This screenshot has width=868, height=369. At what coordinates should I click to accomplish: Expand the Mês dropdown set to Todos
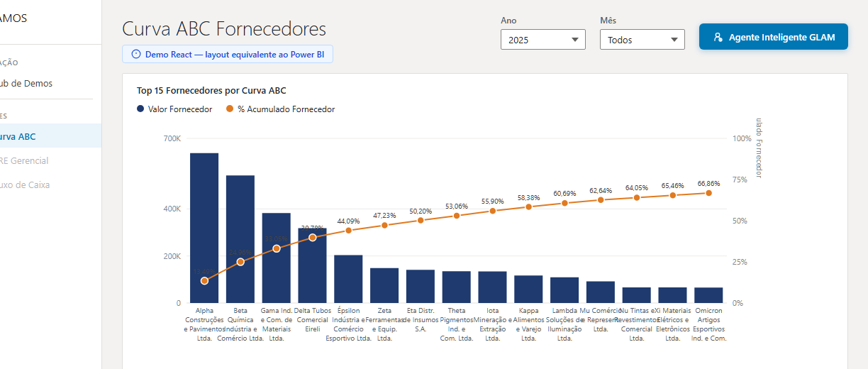pyautogui.click(x=642, y=40)
